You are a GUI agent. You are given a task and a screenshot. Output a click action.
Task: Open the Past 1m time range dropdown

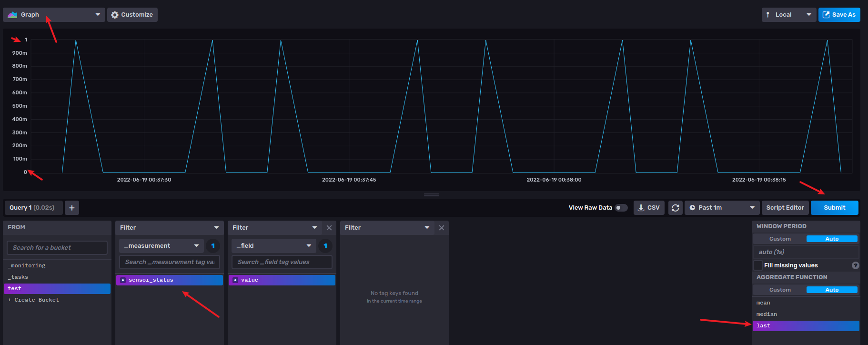[722, 208]
